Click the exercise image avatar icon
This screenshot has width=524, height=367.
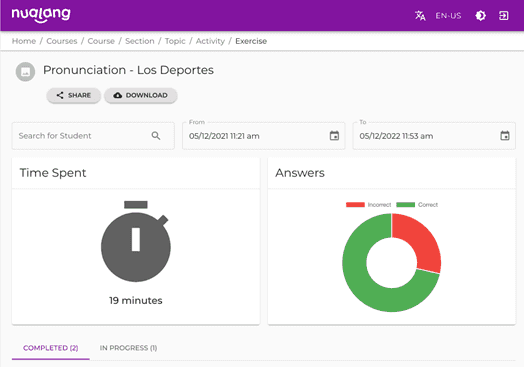[25, 72]
